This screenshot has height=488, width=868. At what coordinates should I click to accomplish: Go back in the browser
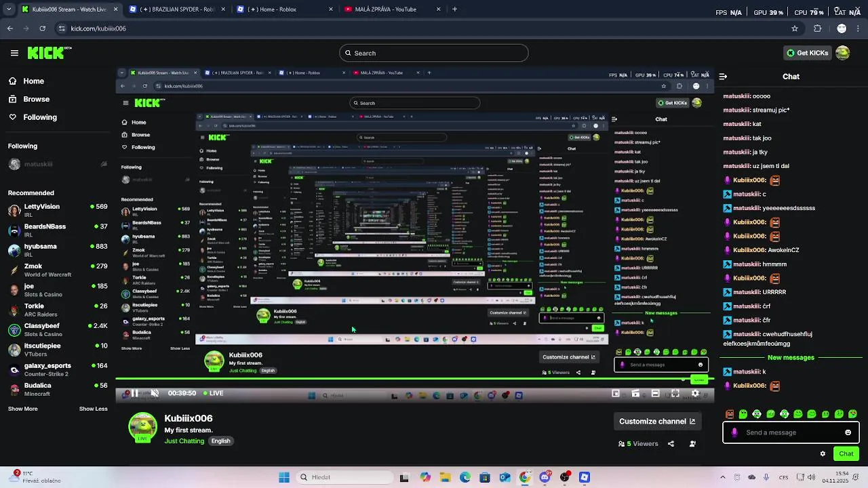(9, 28)
